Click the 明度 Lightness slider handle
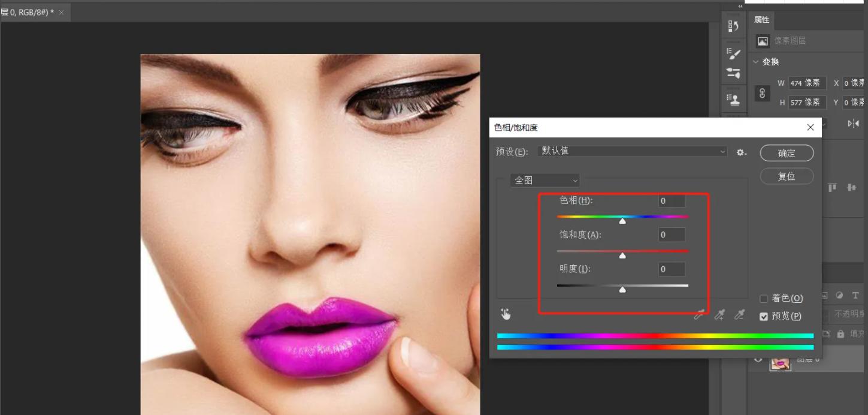Image resolution: width=868 pixels, height=415 pixels. [622, 290]
